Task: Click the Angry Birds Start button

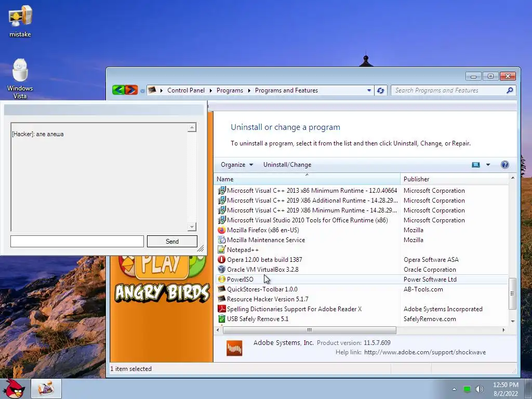Action: coord(14,389)
